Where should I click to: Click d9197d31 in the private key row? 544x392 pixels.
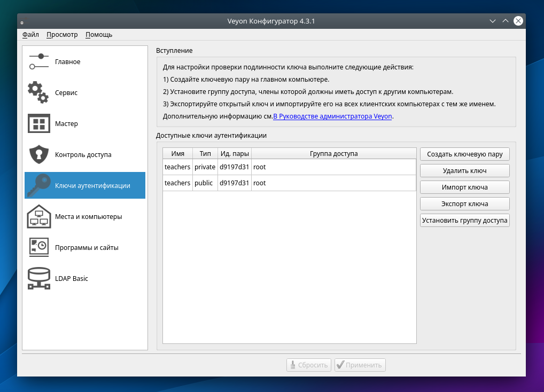234,167
